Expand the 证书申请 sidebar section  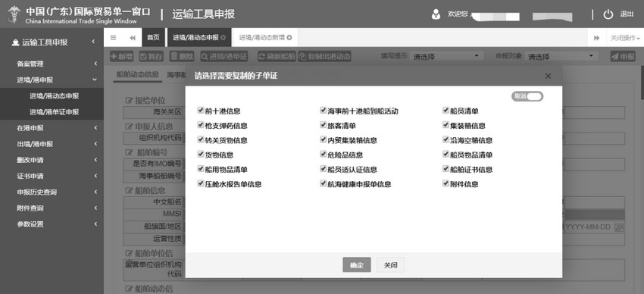(52, 176)
